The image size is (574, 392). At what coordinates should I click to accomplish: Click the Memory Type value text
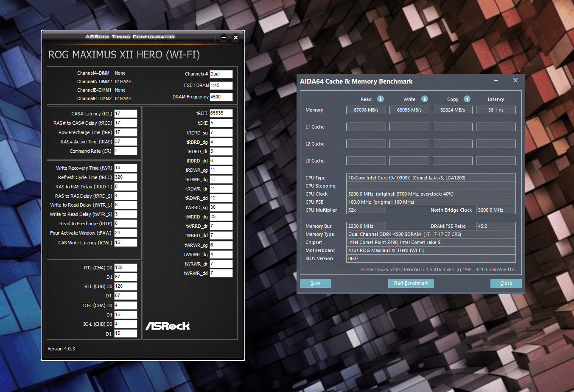[x=405, y=234]
